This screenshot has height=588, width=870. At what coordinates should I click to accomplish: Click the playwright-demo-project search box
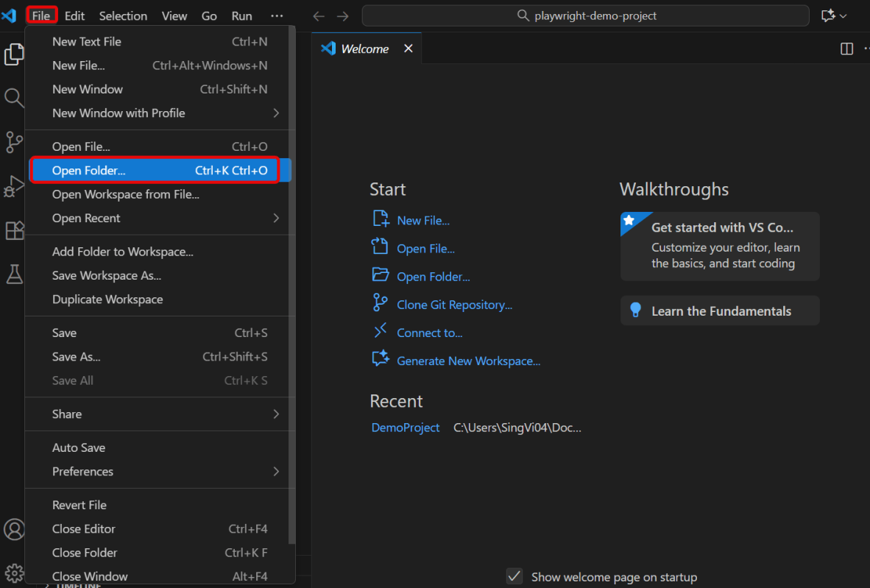(x=586, y=15)
